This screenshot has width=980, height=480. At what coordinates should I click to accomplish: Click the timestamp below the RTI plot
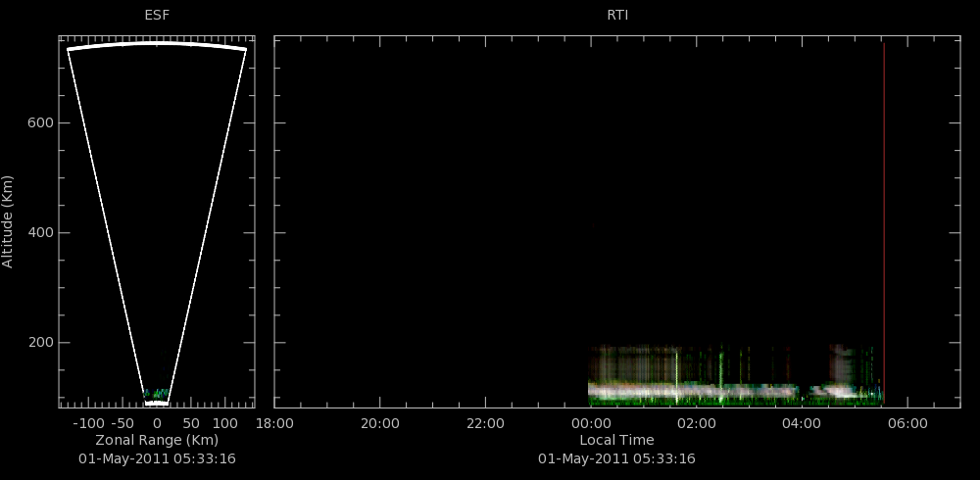pyautogui.click(x=616, y=458)
